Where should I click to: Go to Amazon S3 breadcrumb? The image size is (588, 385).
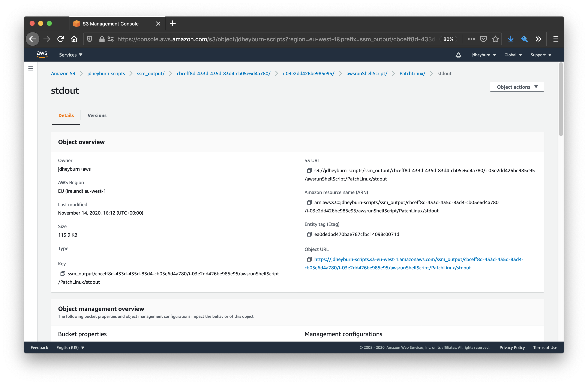pyautogui.click(x=63, y=73)
